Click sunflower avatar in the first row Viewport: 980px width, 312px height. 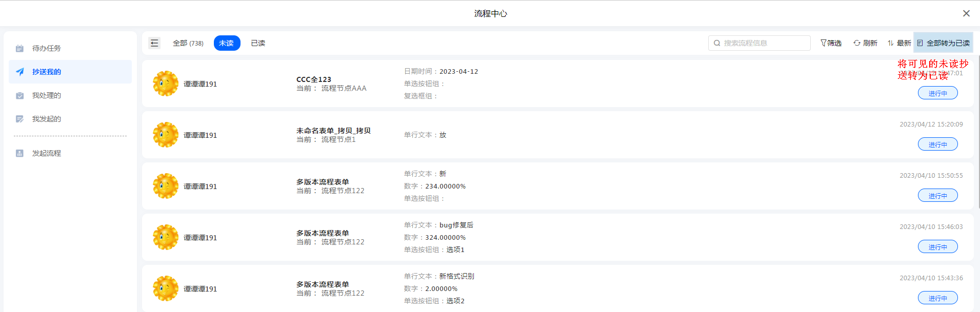(166, 84)
